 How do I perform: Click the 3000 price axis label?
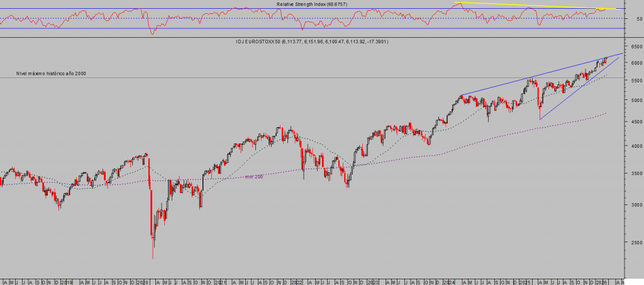(635, 204)
